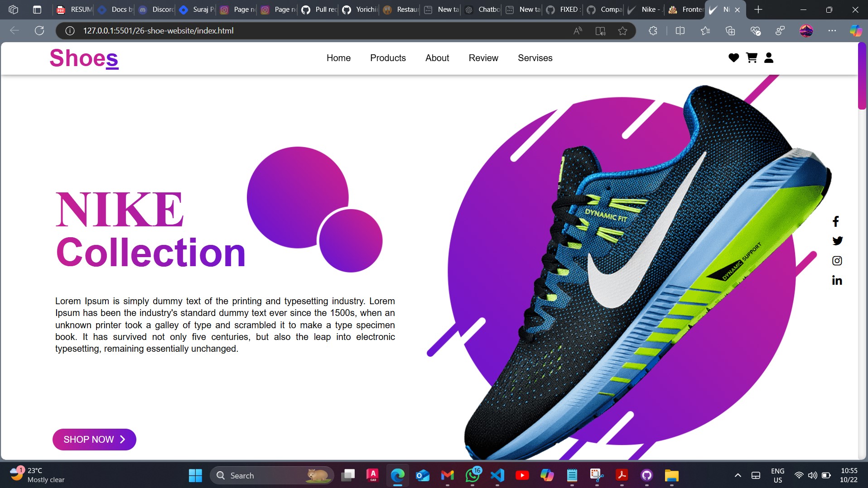The width and height of the screenshot is (868, 488).
Task: Open Gmail from the taskbar
Action: tap(448, 475)
